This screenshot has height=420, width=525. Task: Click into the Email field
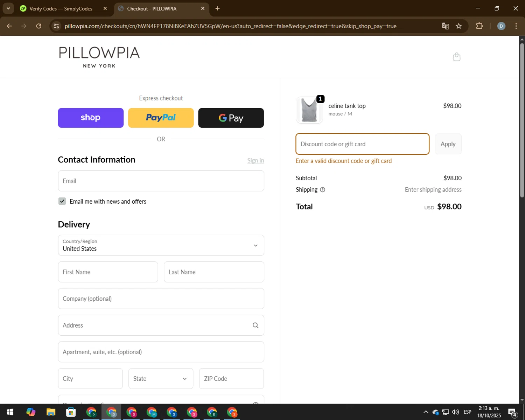point(161,181)
